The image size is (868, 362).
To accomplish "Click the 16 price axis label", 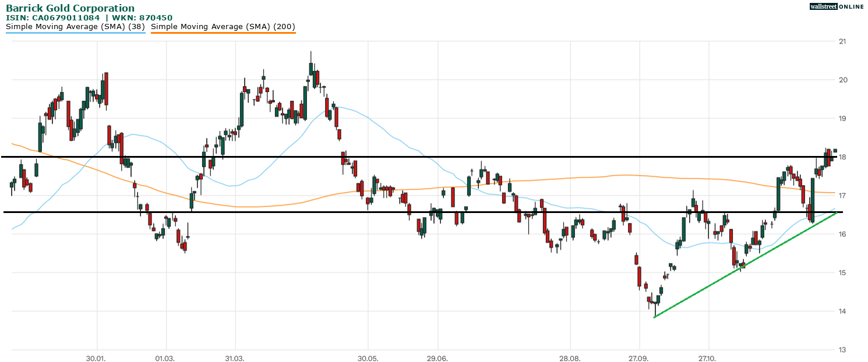I will coord(842,234).
